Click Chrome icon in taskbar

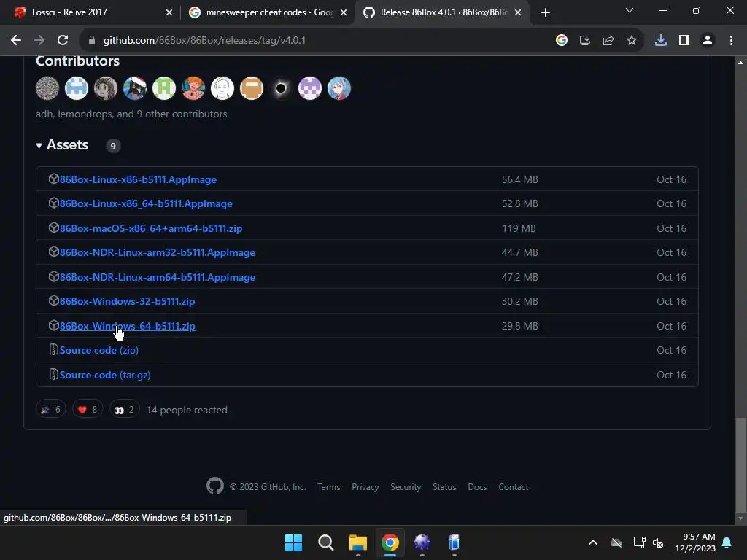[x=390, y=542]
